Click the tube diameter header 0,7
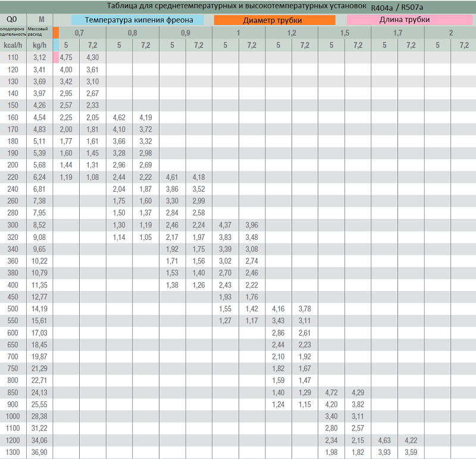 (79, 33)
